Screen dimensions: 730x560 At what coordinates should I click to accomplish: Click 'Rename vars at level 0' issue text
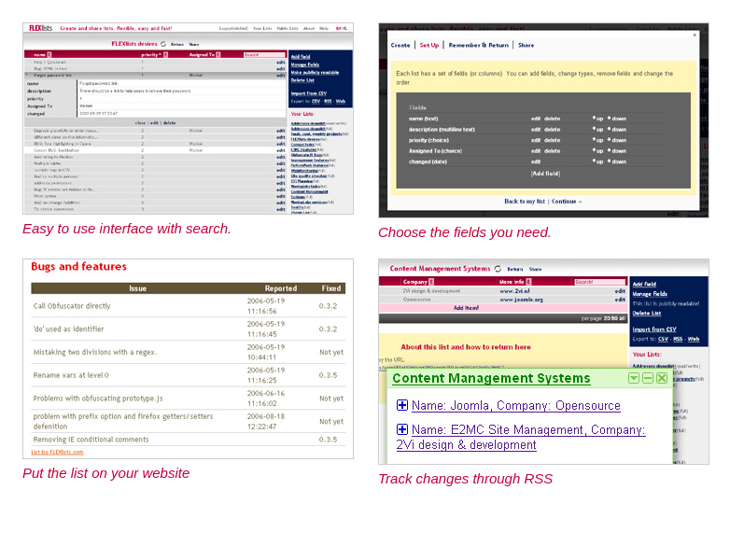[x=71, y=375]
